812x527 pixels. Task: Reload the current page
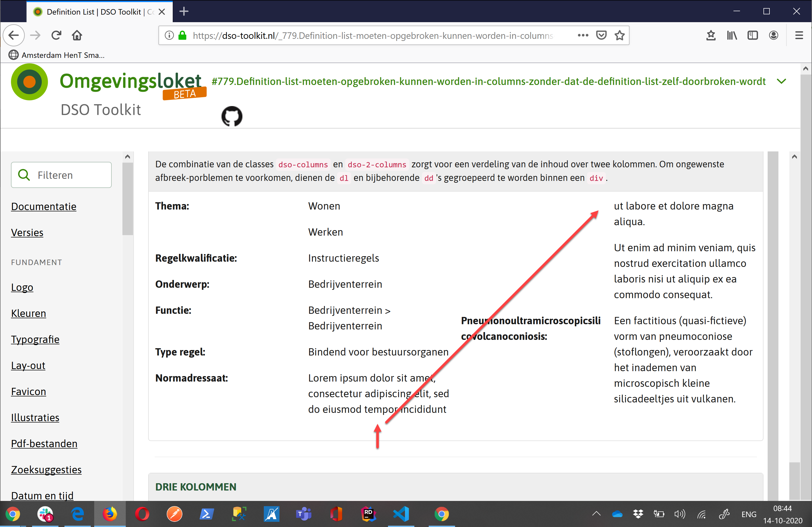point(56,35)
